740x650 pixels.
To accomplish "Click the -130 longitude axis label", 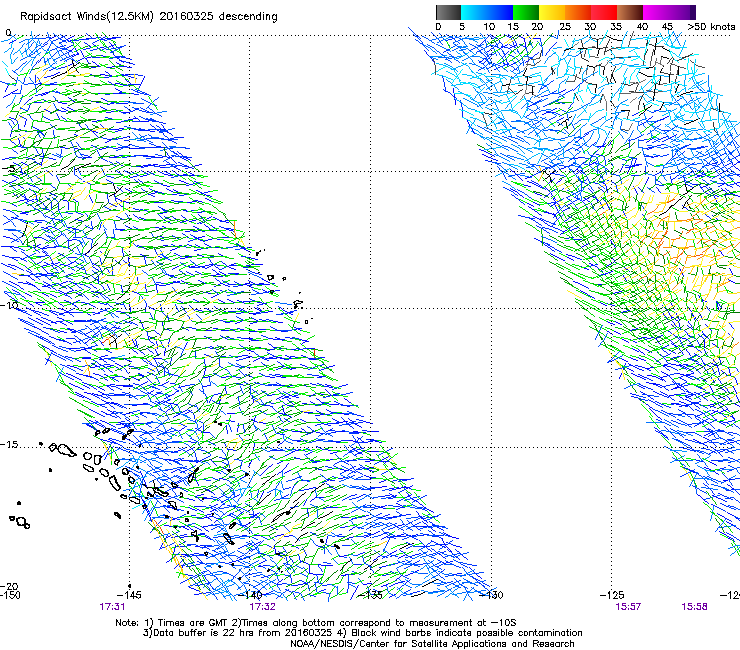I will pyautogui.click(x=491, y=595).
